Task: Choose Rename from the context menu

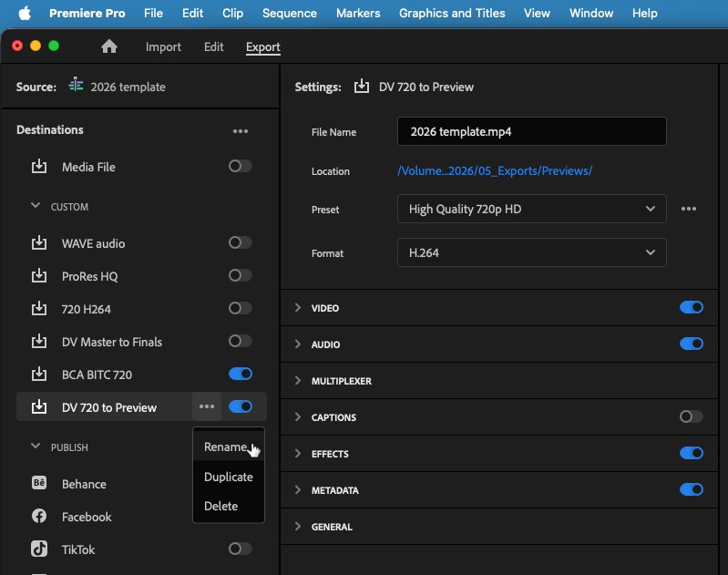Action: [229, 447]
